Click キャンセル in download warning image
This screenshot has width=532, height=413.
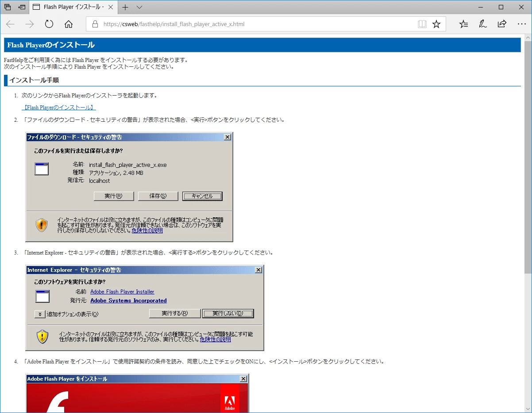(202, 196)
